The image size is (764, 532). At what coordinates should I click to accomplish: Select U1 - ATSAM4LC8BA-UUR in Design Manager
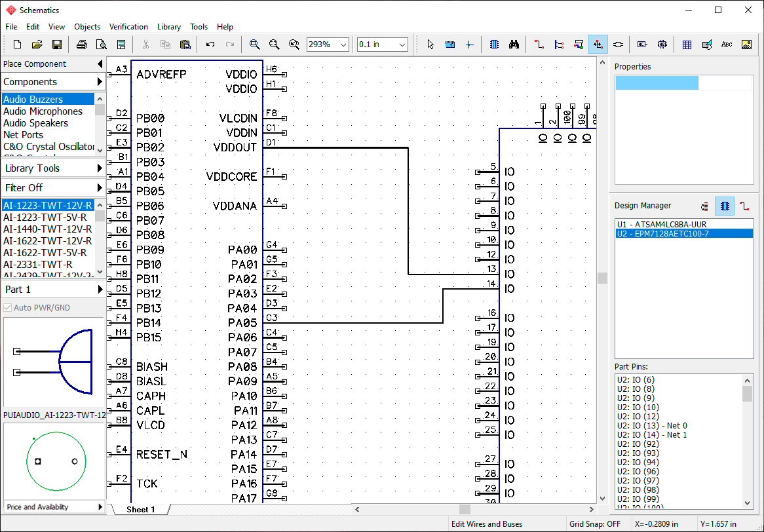pos(684,225)
